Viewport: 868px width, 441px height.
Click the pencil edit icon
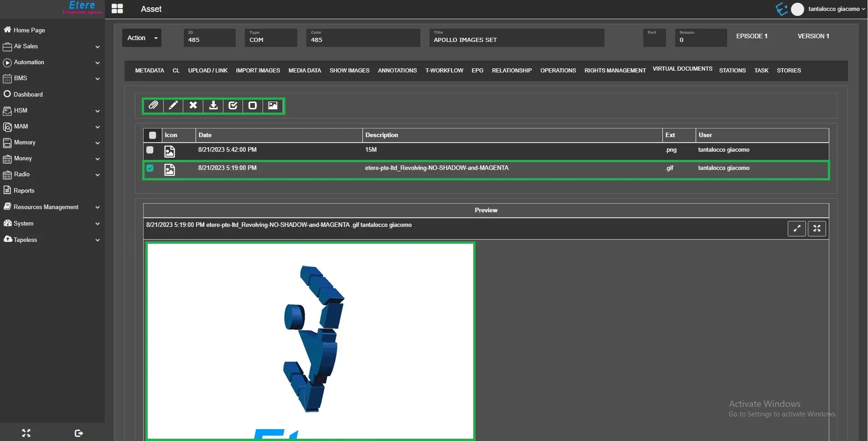(x=173, y=106)
